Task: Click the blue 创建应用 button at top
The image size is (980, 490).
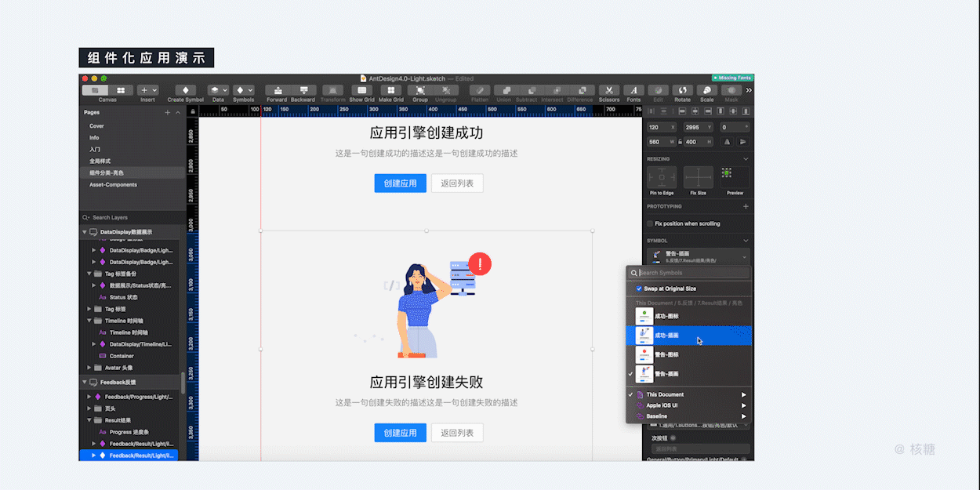Action: click(x=400, y=183)
